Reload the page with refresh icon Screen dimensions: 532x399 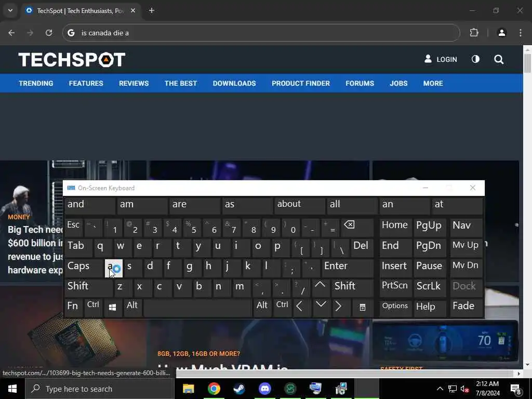pos(49,33)
